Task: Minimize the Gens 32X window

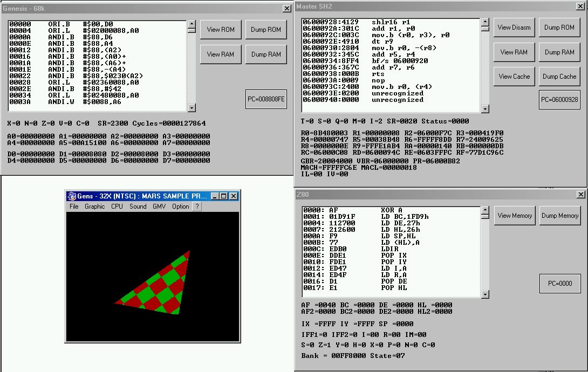Action: point(215,196)
